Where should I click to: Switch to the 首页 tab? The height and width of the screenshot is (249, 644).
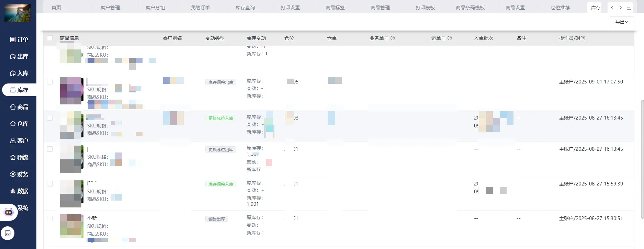coord(56,8)
